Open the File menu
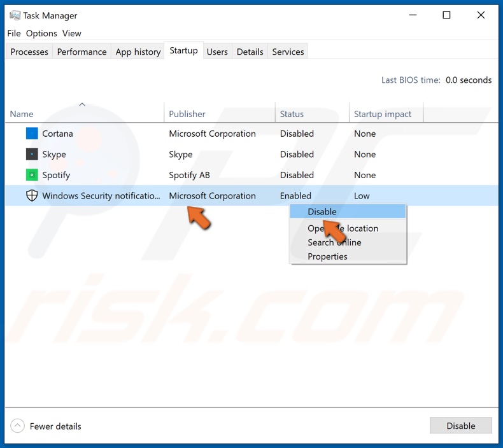The height and width of the screenshot is (448, 503). coord(14,33)
